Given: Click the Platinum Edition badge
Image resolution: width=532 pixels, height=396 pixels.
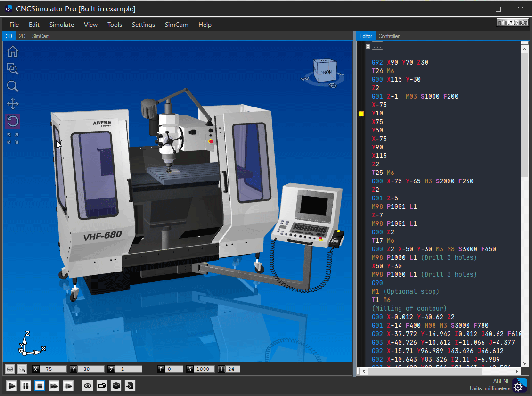Looking at the screenshot, I should tap(512, 22).
